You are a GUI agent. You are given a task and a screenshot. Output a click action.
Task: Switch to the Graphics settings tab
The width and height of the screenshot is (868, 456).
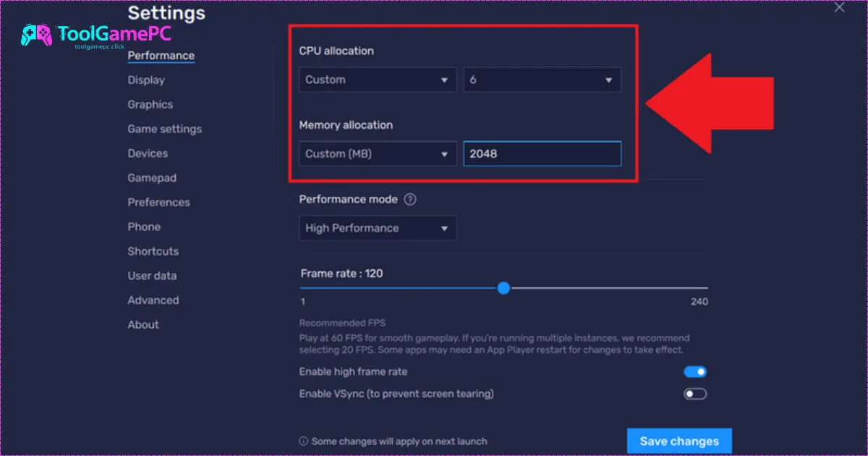(150, 105)
